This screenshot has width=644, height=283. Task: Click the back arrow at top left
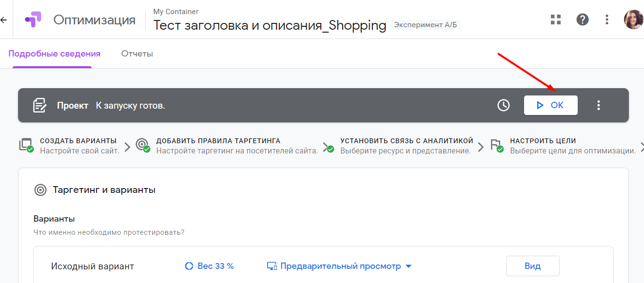click(x=3, y=20)
